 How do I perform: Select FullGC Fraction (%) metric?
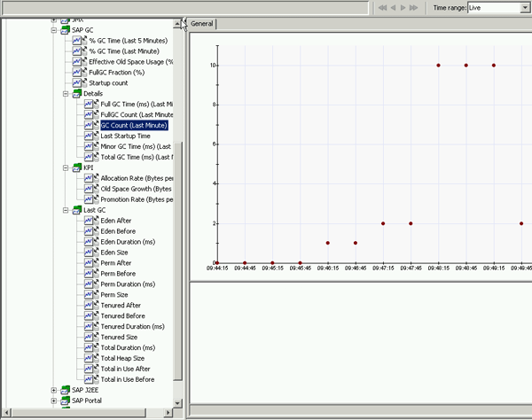[116, 73]
